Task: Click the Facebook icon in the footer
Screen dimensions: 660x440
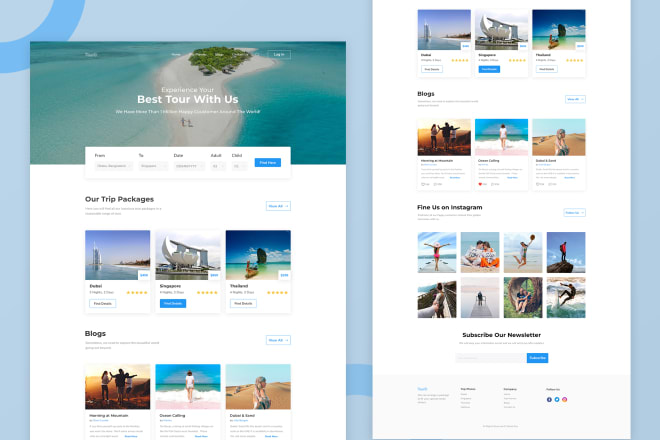Action: tap(549, 400)
